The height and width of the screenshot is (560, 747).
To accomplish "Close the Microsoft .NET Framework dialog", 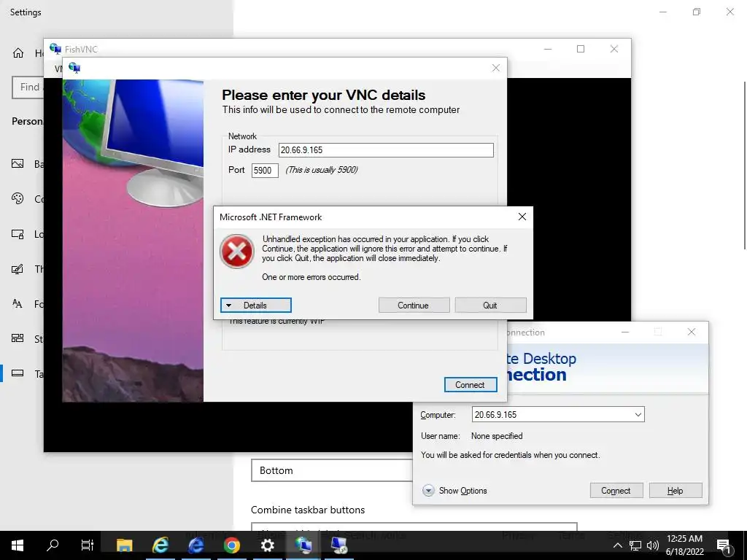I will click(522, 217).
